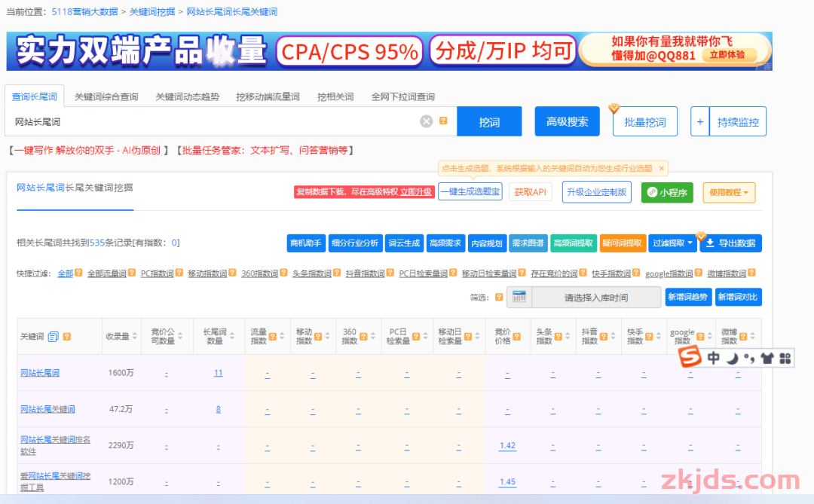814x504 pixels.
Task: Click the Sogou moon half-width icon
Action: [x=732, y=358]
